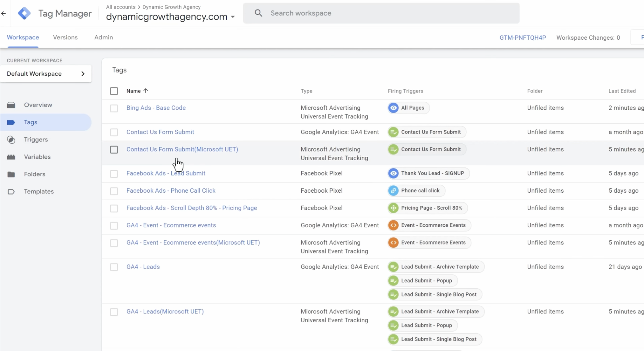The width and height of the screenshot is (644, 351).
Task: Check the GA4 - Leads row checkbox
Action: click(x=114, y=267)
